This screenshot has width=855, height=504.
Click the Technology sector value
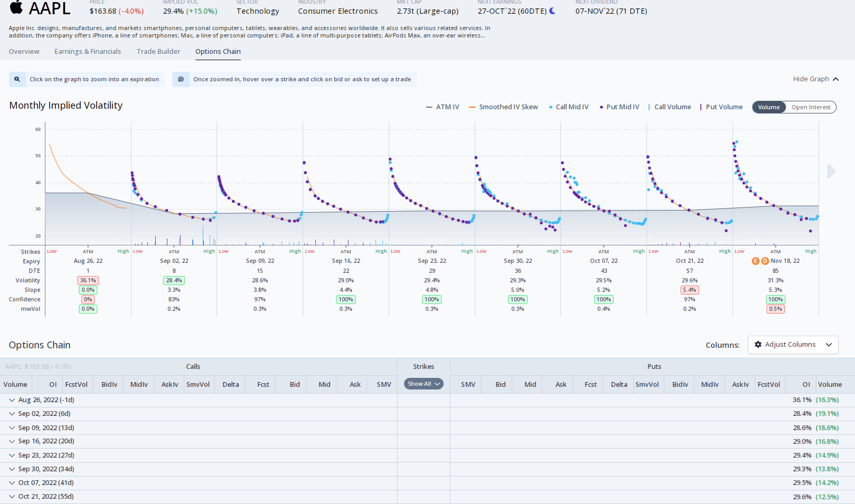click(x=258, y=11)
